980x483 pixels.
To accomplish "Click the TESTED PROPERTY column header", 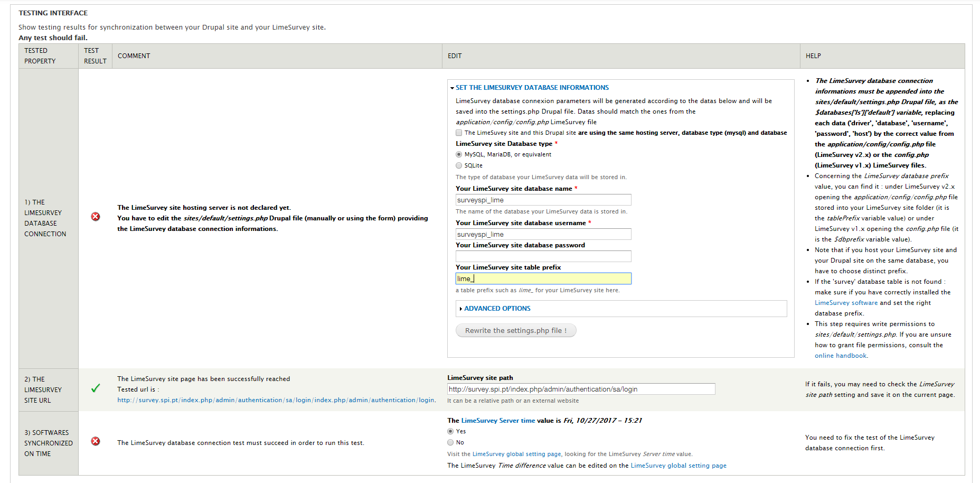I will click(x=49, y=56).
